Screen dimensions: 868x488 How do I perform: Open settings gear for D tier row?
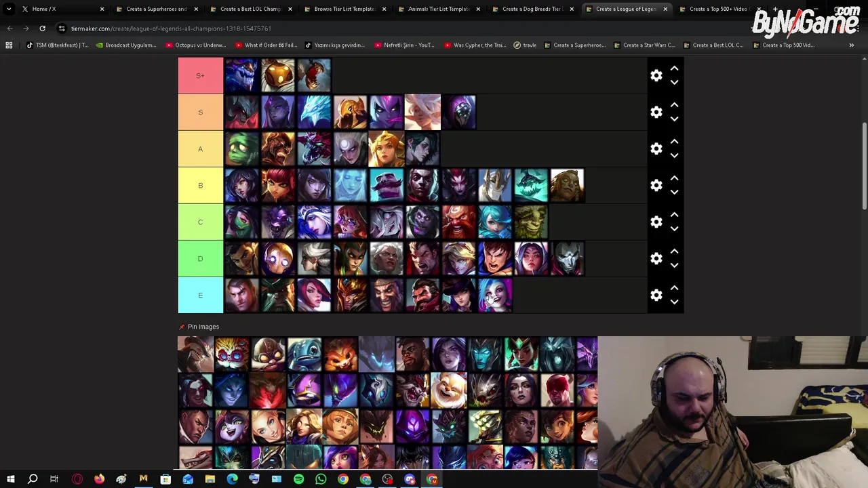(656, 258)
